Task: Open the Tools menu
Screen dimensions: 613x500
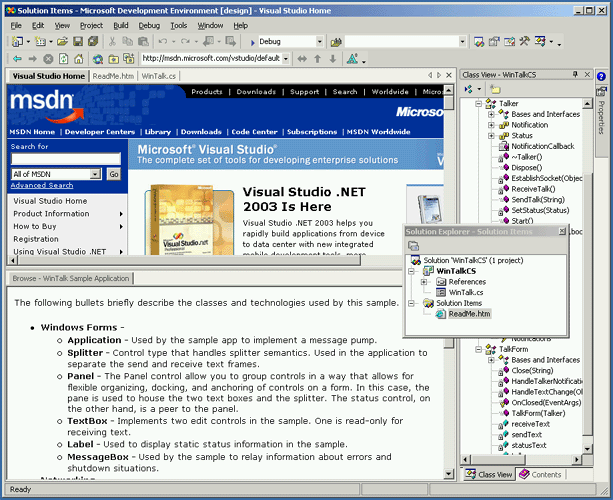Action: 179,26
